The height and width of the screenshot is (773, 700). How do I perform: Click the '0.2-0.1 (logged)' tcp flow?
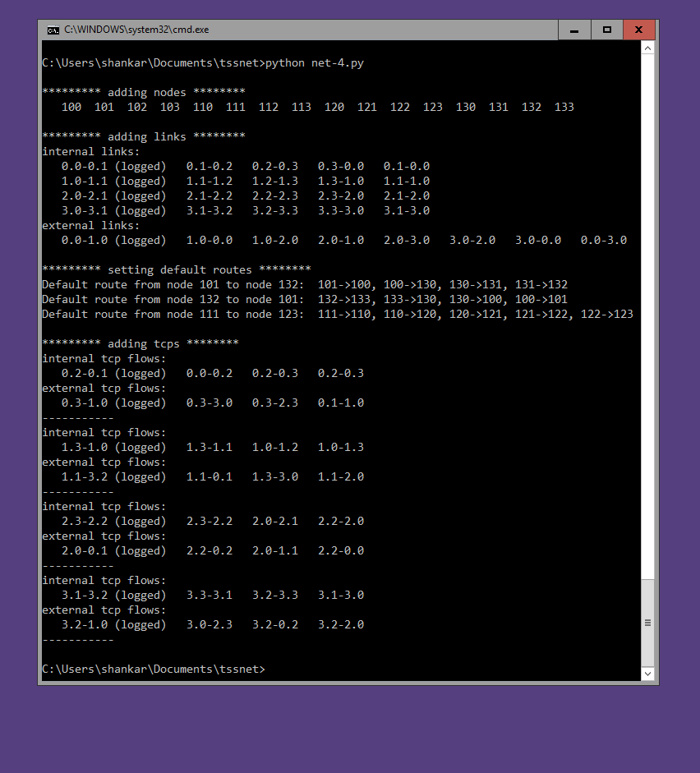pyautogui.click(x=114, y=374)
